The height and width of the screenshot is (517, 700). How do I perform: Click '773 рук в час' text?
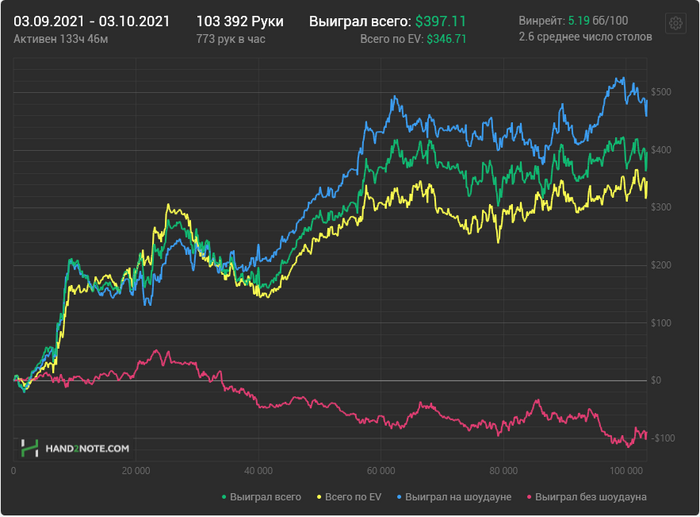click(x=231, y=39)
